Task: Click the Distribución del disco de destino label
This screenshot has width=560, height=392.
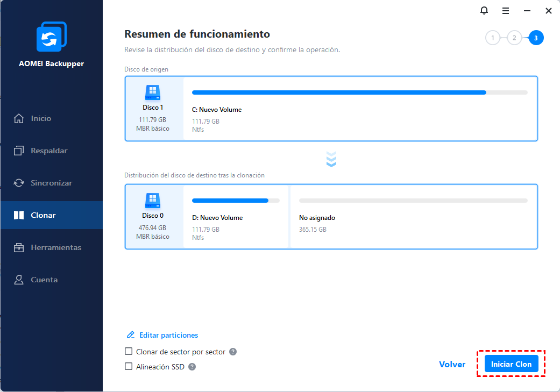Action: coord(194,175)
